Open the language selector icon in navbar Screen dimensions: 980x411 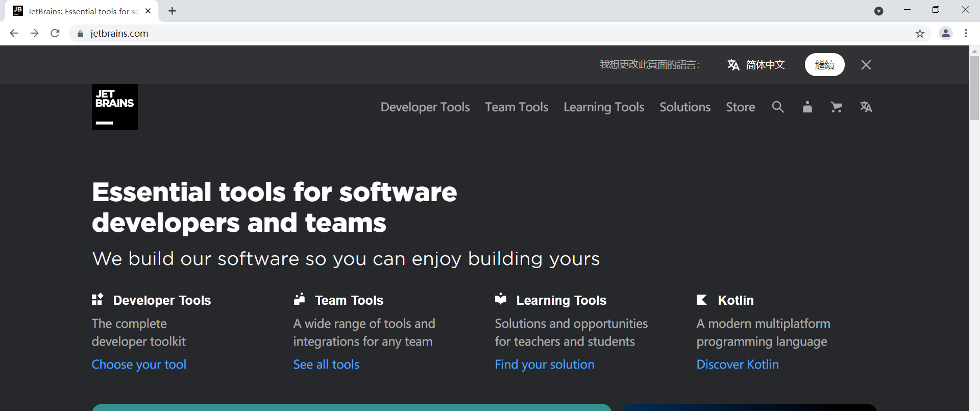(x=866, y=107)
